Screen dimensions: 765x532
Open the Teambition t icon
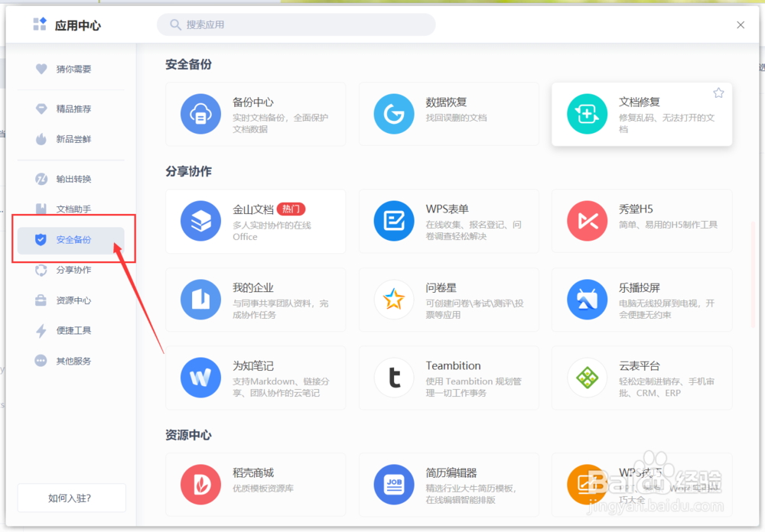pos(394,378)
